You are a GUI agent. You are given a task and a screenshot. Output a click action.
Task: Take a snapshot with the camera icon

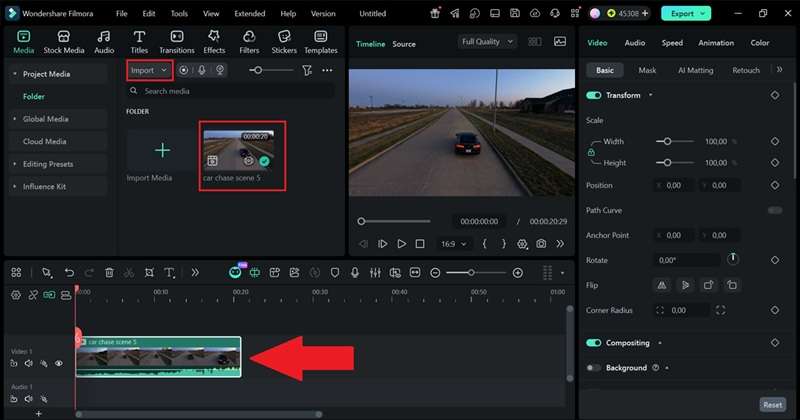click(541, 244)
